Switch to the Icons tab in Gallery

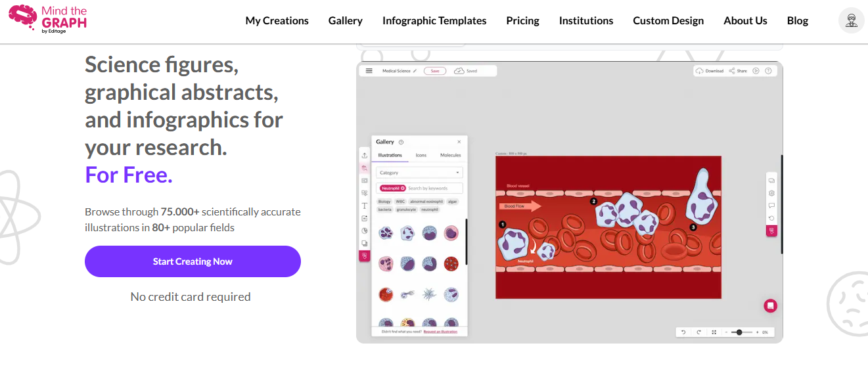tap(421, 156)
